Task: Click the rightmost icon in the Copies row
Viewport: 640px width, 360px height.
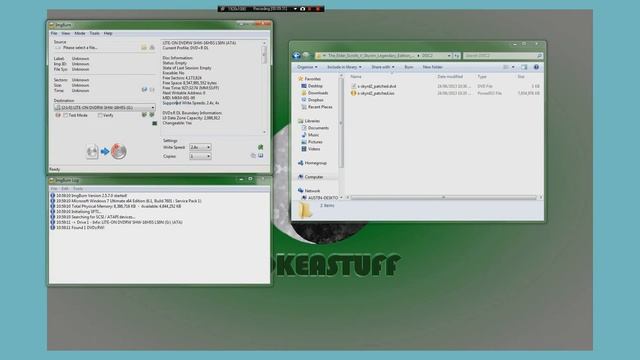Action: pyautogui.click(x=261, y=156)
